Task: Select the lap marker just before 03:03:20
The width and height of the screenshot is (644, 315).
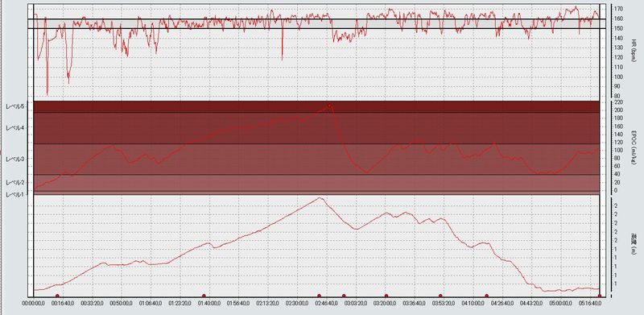Action: pyautogui.click(x=344, y=296)
